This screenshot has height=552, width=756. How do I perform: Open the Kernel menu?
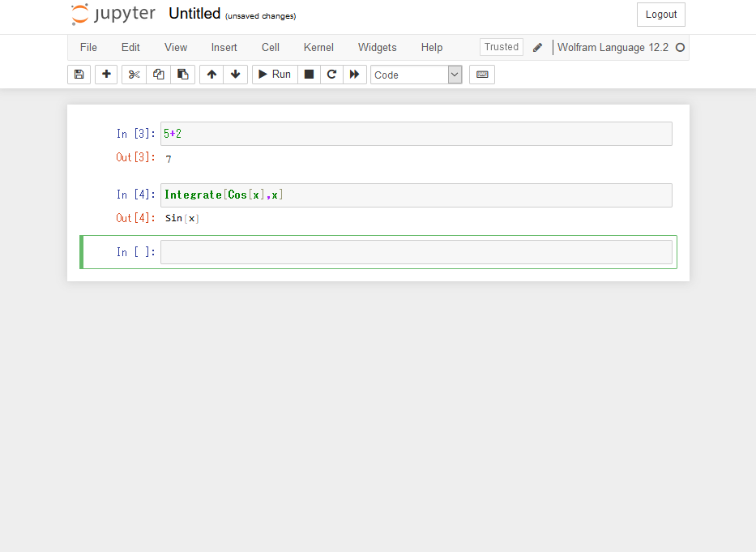pyautogui.click(x=318, y=47)
